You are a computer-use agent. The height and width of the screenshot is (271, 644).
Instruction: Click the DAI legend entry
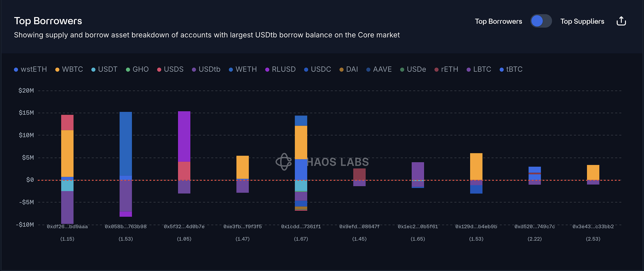[349, 69]
